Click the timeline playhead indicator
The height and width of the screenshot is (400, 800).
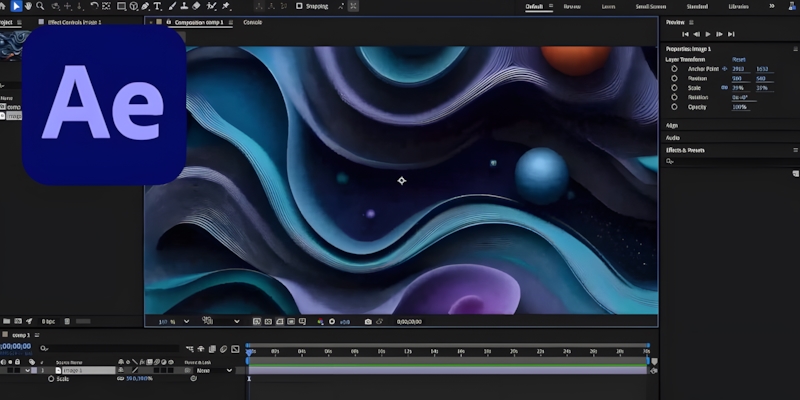click(249, 352)
